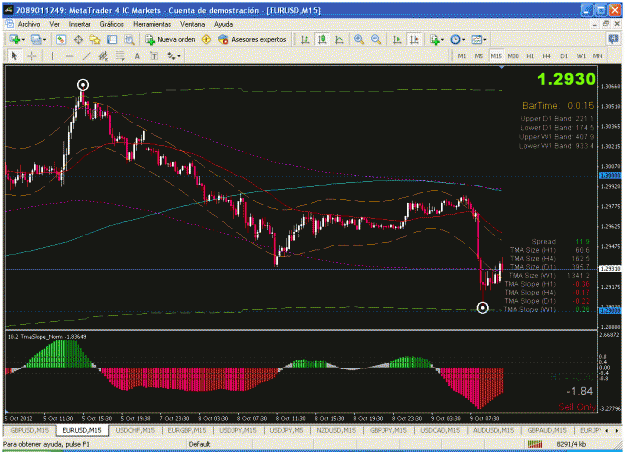Open the Gráficos menu
Image resolution: width=625 pixels, height=452 pixels.
pos(112,24)
